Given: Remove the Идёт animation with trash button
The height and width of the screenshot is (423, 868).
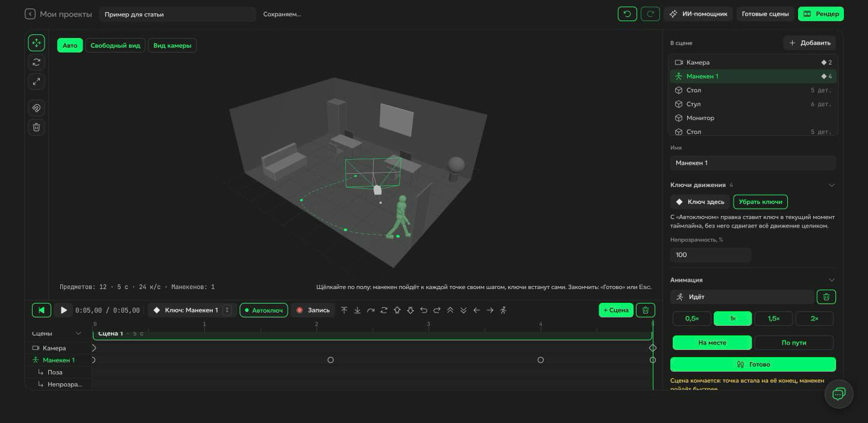Looking at the screenshot, I should pyautogui.click(x=826, y=297).
